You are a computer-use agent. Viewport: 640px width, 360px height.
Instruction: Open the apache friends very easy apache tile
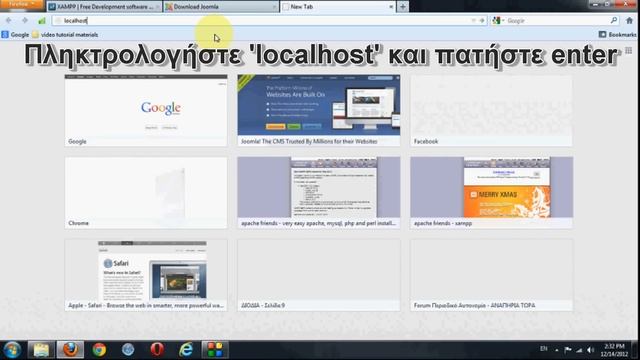pos(319,193)
